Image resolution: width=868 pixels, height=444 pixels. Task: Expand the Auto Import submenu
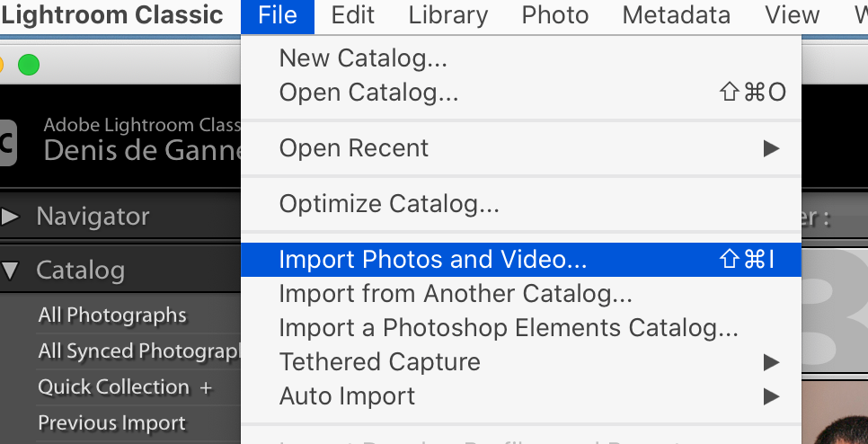(348, 396)
